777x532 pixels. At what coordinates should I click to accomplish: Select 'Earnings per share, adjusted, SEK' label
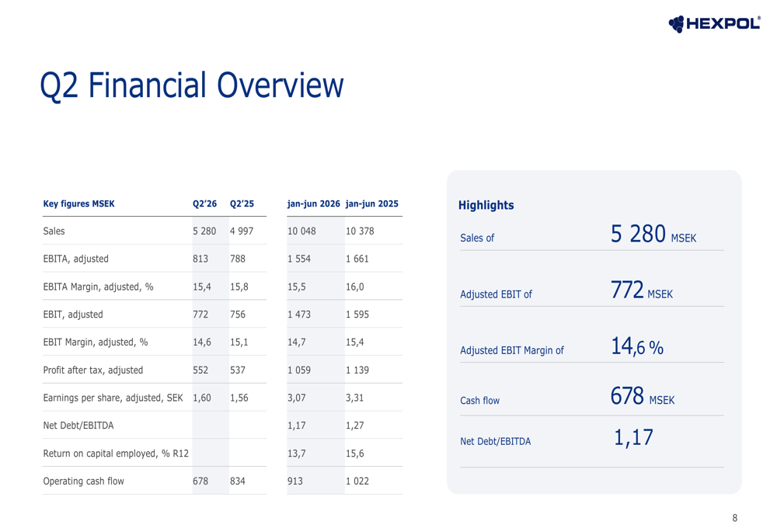click(x=113, y=398)
